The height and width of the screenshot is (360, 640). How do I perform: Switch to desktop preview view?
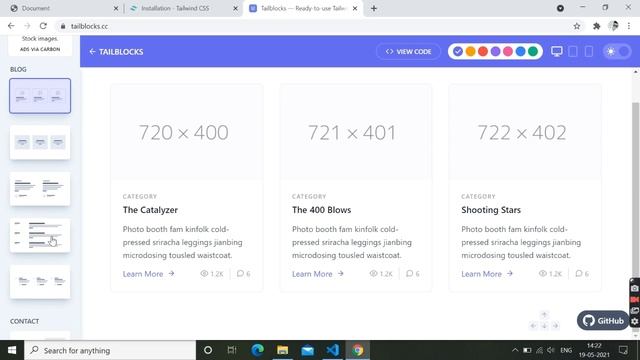click(557, 51)
